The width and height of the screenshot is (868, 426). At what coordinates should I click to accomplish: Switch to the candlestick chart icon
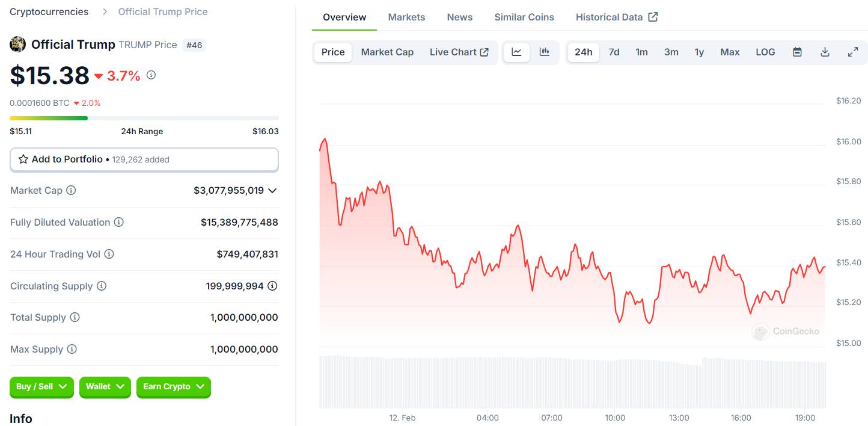tap(545, 52)
